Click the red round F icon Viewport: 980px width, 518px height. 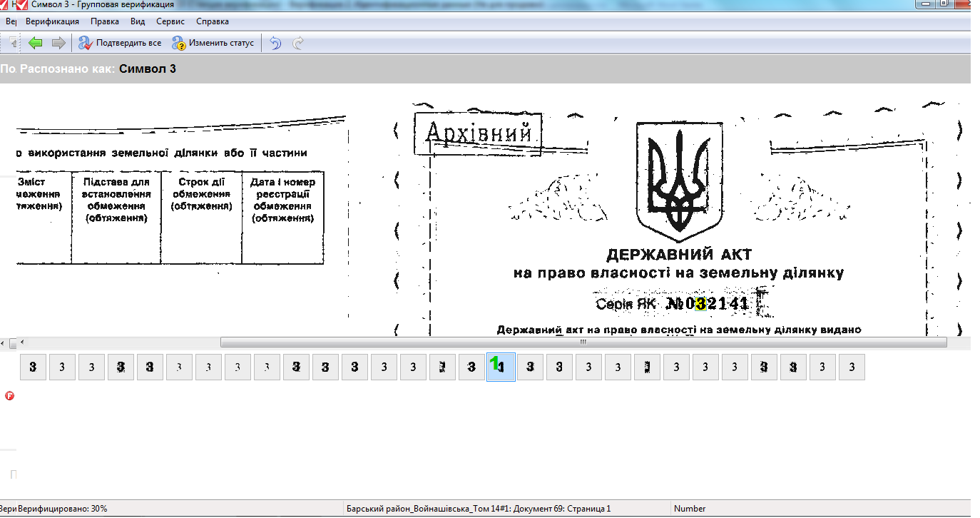click(x=10, y=395)
